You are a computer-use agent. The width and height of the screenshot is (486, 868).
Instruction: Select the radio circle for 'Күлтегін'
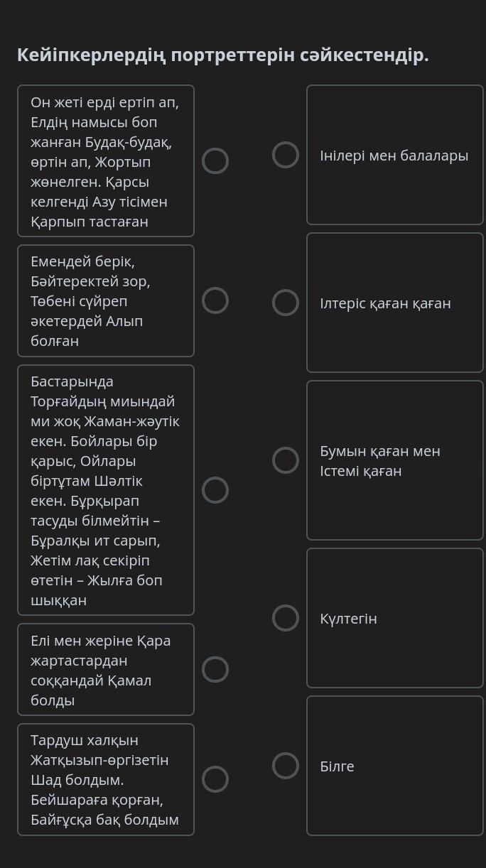coord(286,618)
